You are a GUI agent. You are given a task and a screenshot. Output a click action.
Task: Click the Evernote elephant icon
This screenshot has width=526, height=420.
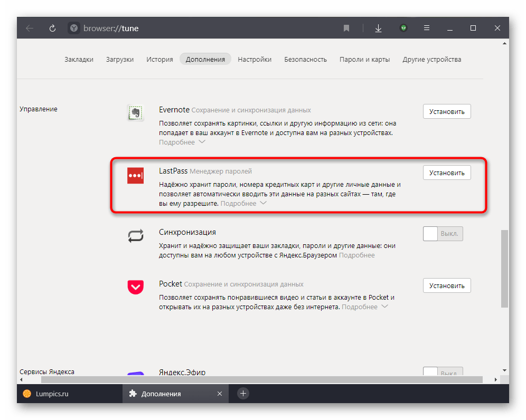coord(136,112)
